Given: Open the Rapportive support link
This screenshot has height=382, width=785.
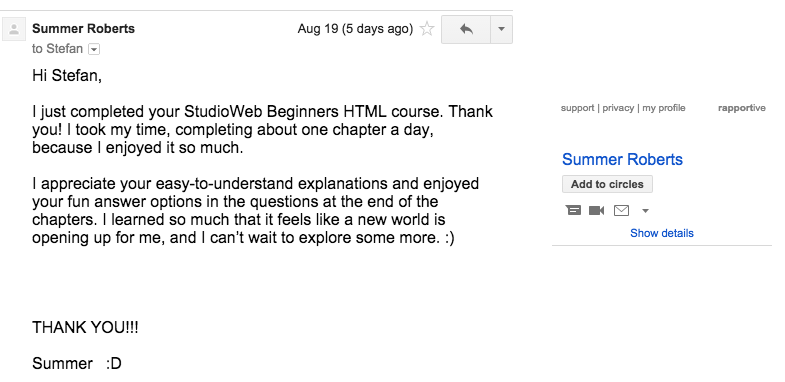Looking at the screenshot, I should [x=577, y=108].
